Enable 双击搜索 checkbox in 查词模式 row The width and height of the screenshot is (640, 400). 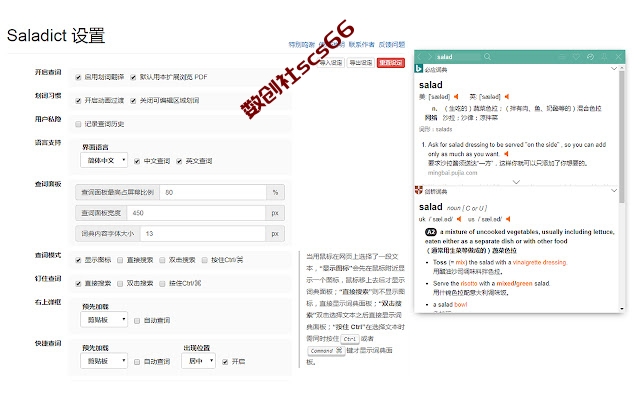(162, 260)
